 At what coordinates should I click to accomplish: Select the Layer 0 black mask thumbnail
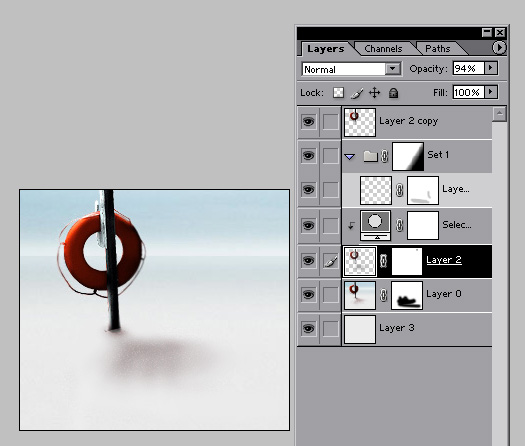coord(407,295)
